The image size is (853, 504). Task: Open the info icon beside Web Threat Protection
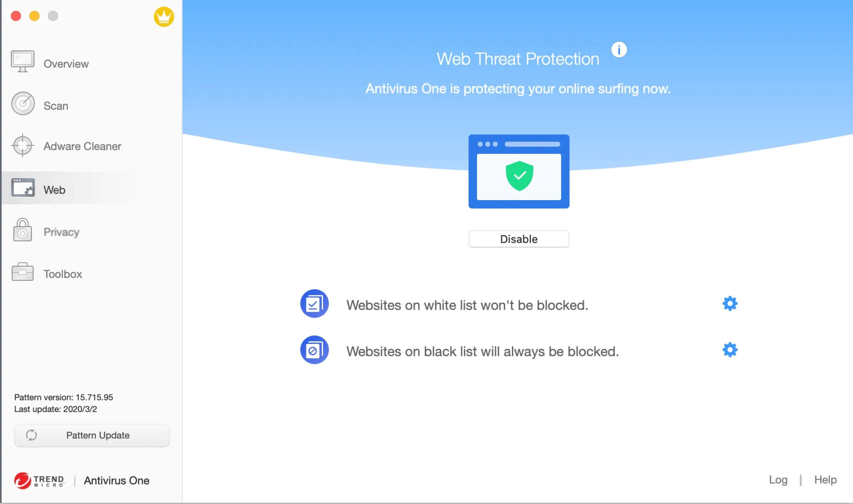[x=619, y=50]
